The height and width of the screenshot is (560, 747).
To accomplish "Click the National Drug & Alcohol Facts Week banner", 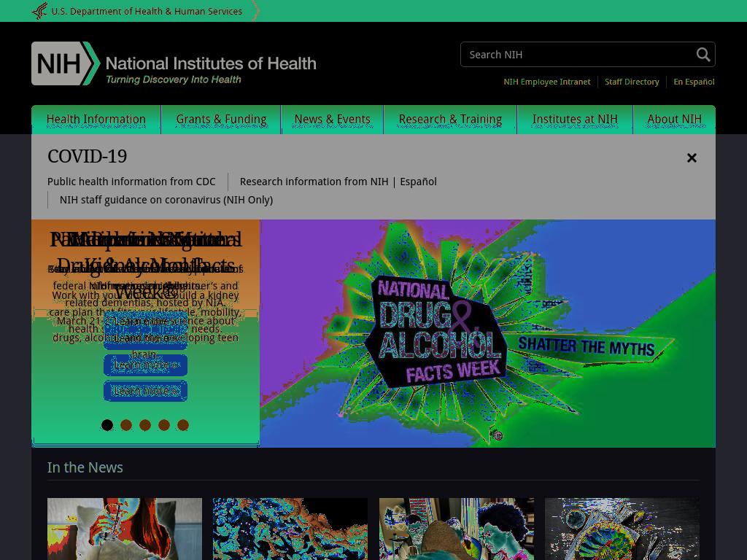I will [x=487, y=333].
